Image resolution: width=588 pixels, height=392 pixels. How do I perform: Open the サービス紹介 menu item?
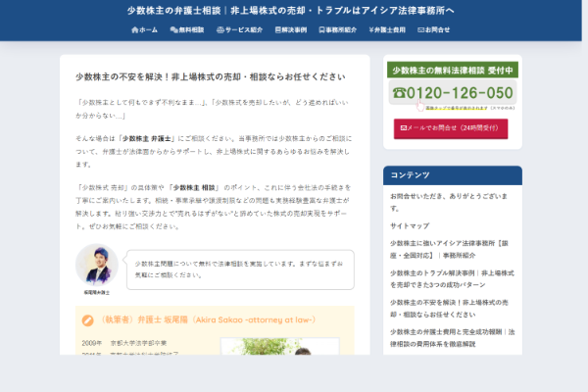[x=240, y=30]
